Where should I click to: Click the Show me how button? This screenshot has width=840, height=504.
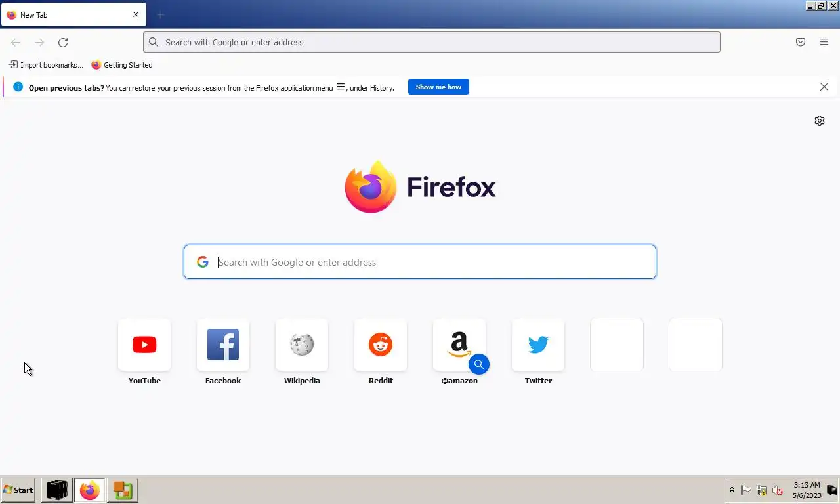coord(438,87)
